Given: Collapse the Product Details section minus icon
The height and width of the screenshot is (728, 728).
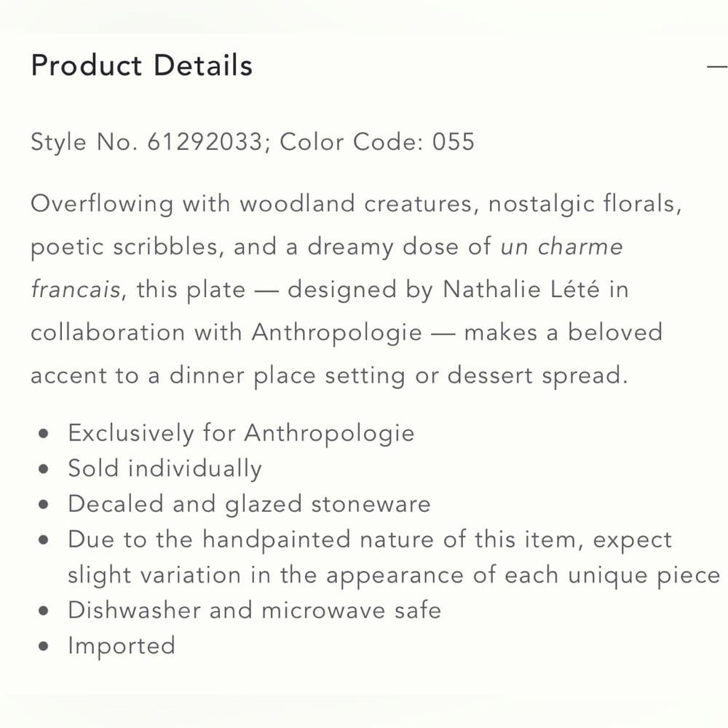Looking at the screenshot, I should [716, 66].
